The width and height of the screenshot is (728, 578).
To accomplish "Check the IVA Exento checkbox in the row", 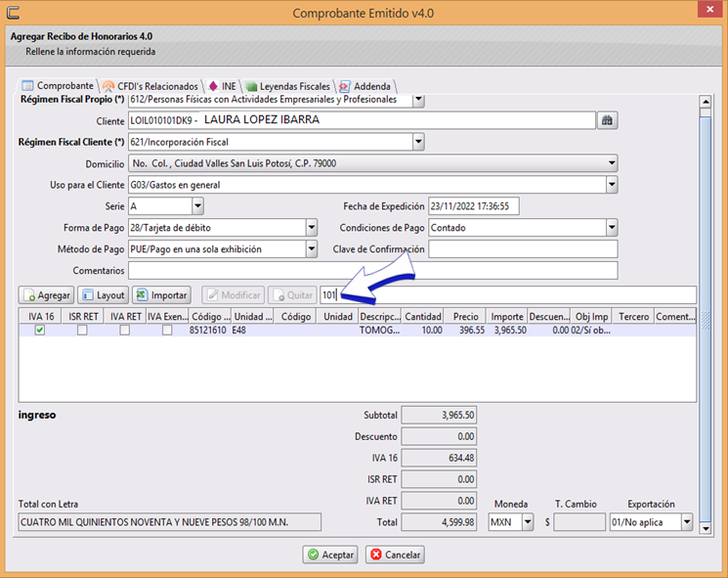I will (167, 330).
